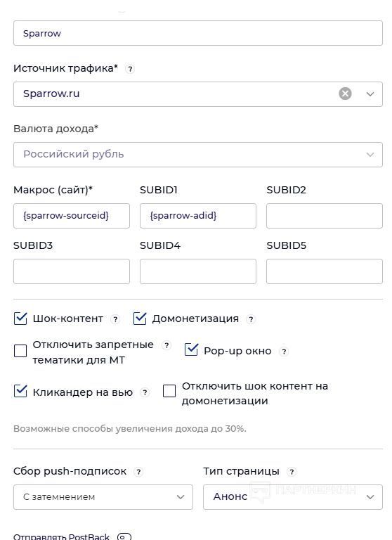Expand the Тип страницы Анонс dropdown

292,497
